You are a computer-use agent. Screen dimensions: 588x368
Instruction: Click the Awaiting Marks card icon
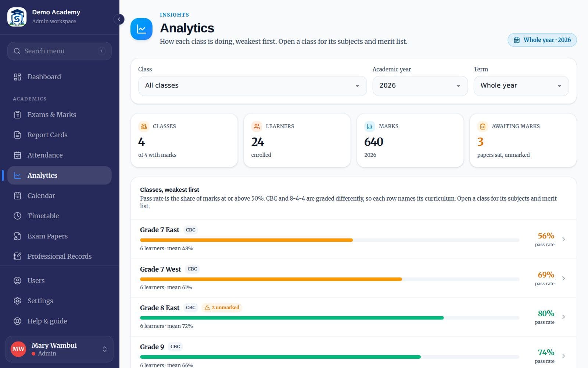(x=483, y=126)
